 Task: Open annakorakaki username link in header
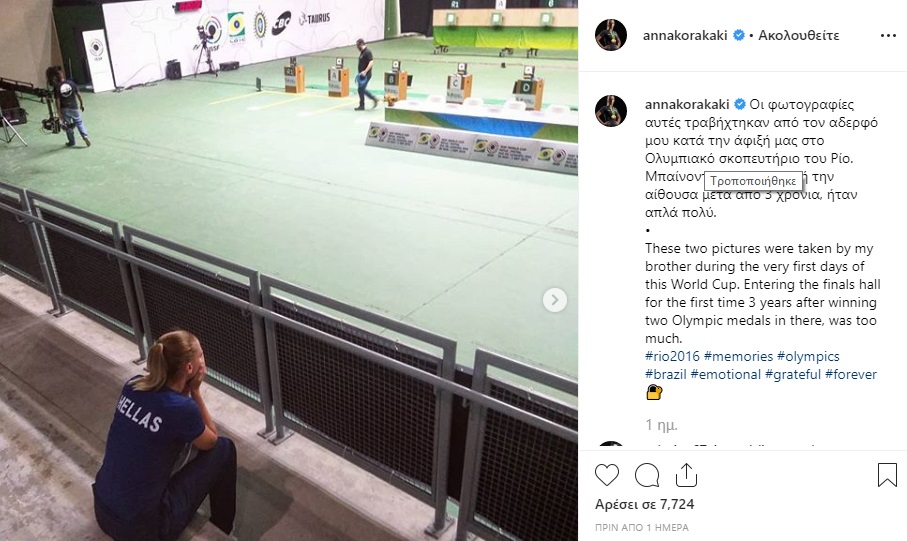(x=685, y=35)
